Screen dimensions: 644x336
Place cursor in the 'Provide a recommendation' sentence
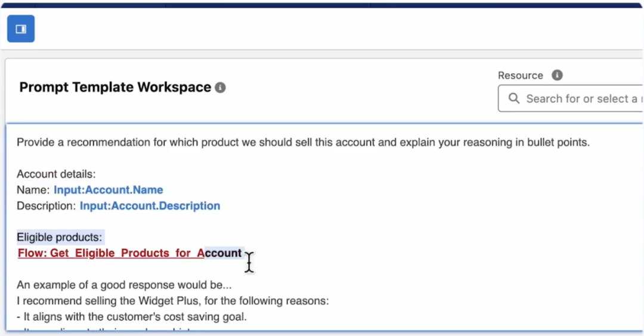[303, 142]
